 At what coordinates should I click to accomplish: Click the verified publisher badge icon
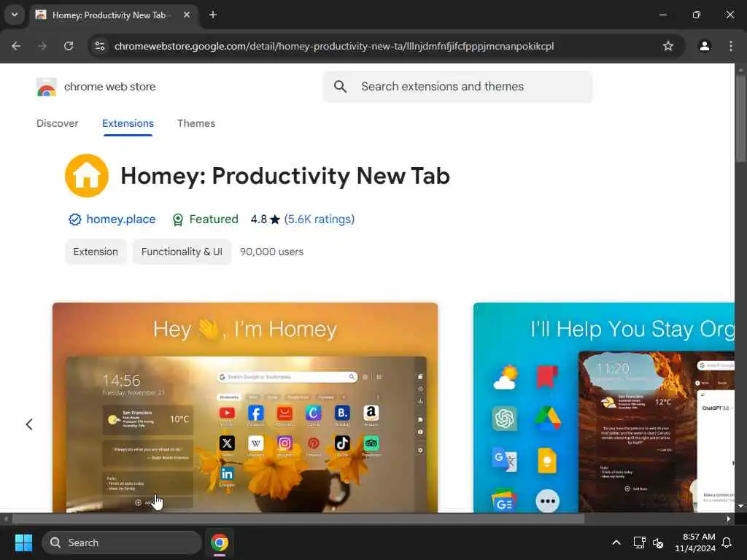point(75,219)
